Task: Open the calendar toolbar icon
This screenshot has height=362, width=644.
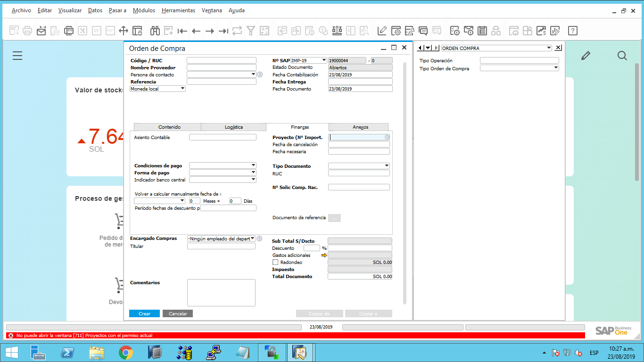Action: (482, 31)
